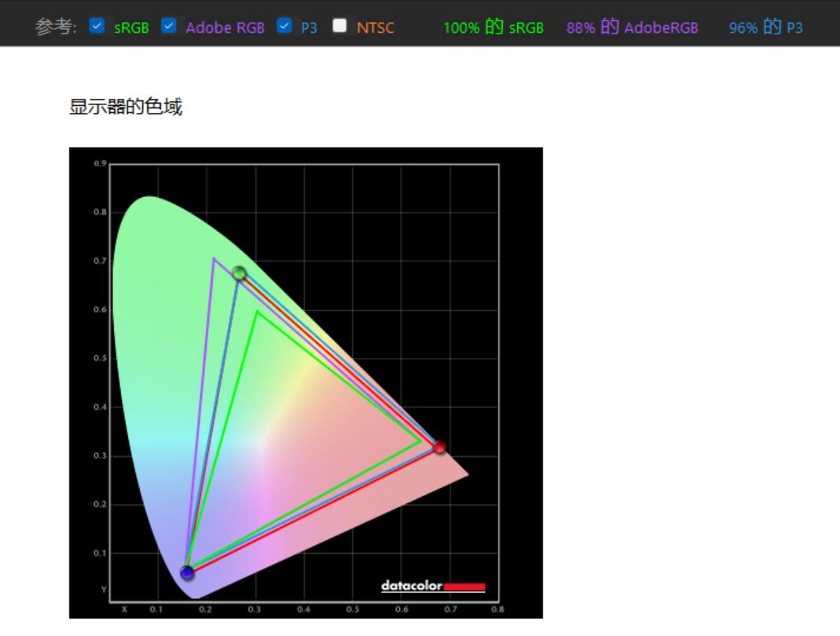Click top vertex of purple Adobe RGB triangle
This screenshot has height=636, width=840.
click(x=213, y=258)
